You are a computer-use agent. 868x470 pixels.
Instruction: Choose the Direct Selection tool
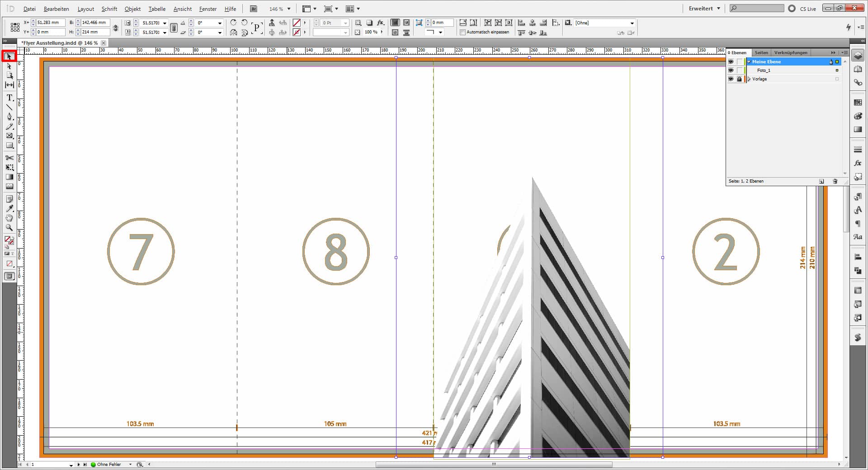click(x=9, y=66)
